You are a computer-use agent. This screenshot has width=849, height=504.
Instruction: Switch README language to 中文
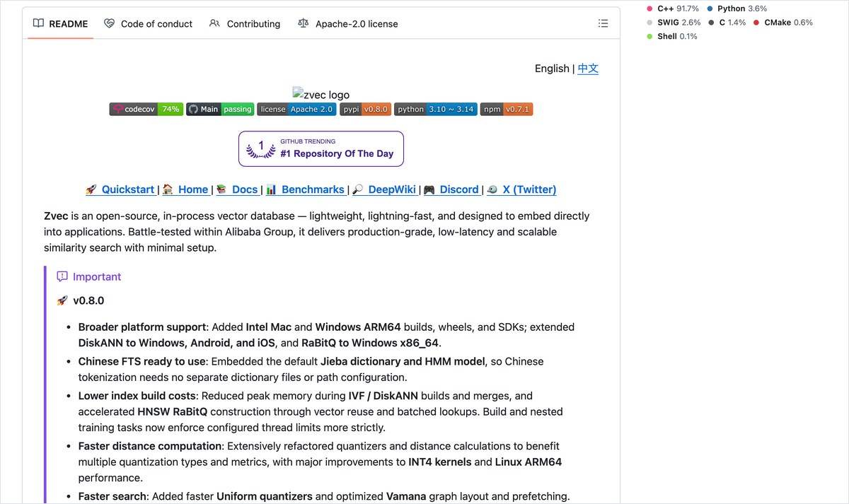click(x=588, y=69)
